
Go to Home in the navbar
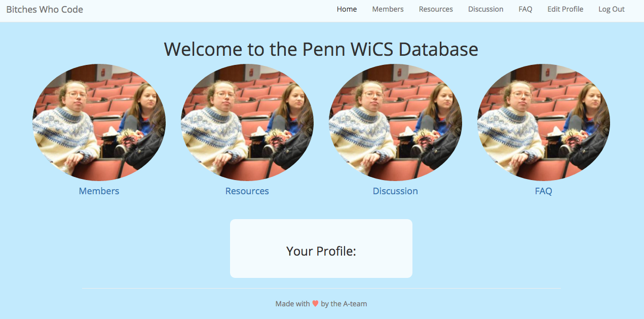(x=347, y=9)
